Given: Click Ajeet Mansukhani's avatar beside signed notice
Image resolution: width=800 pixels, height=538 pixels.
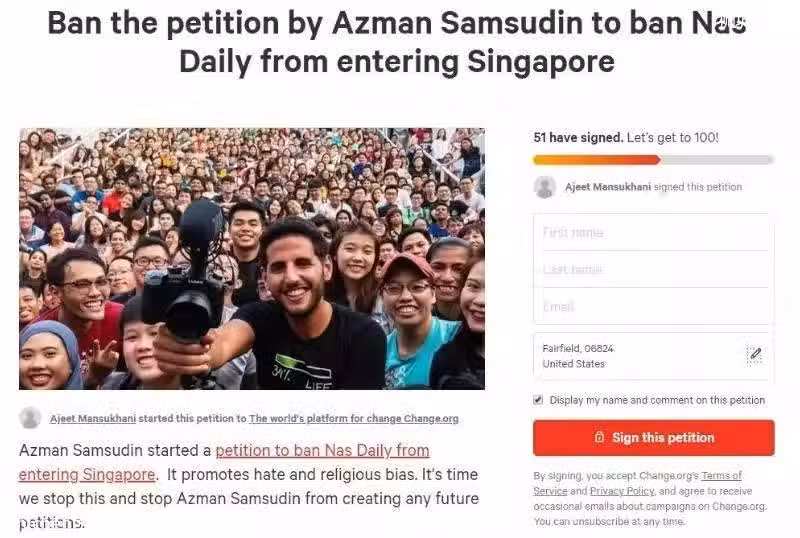Looking at the screenshot, I should pos(544,187).
